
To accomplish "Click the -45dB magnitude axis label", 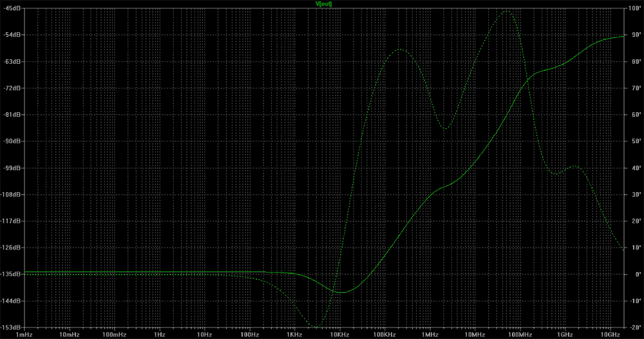I will pyautogui.click(x=12, y=8).
